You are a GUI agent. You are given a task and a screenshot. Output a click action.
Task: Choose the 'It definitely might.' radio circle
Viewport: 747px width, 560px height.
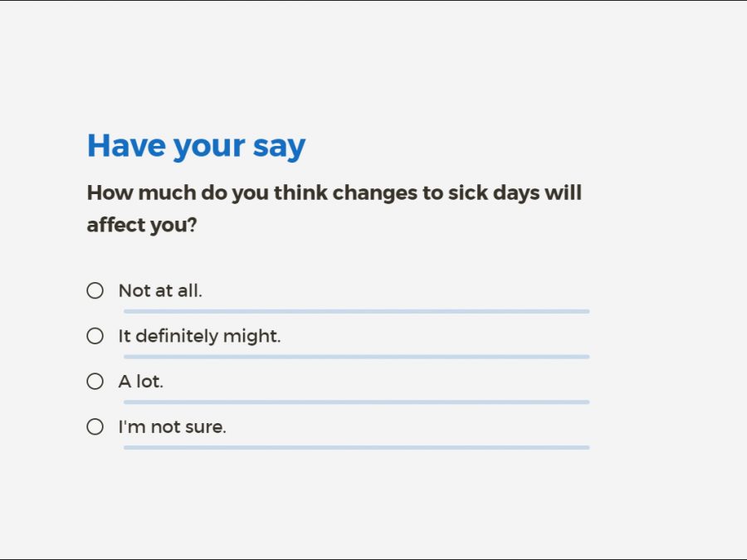[95, 336]
